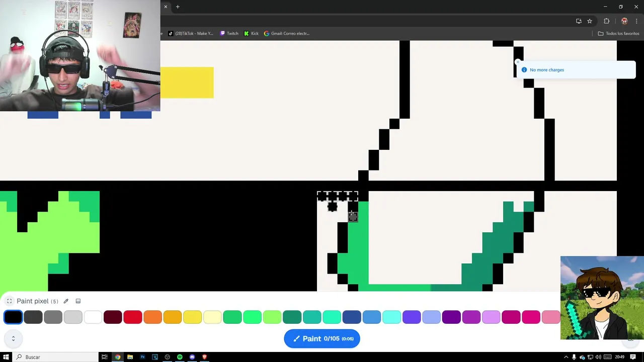
Task: Select the pale cream-yellow color swatch
Action: [x=212, y=317]
